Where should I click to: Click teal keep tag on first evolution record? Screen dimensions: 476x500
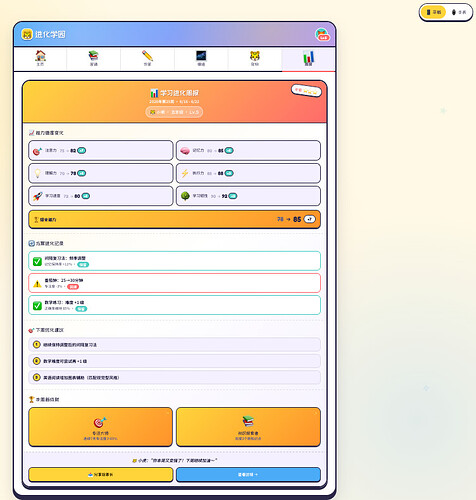tap(83, 265)
